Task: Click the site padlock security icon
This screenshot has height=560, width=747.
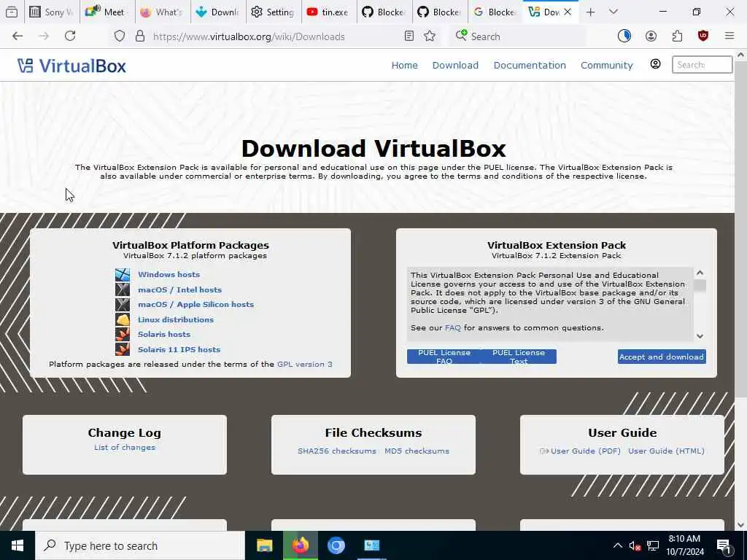Action: point(140,36)
